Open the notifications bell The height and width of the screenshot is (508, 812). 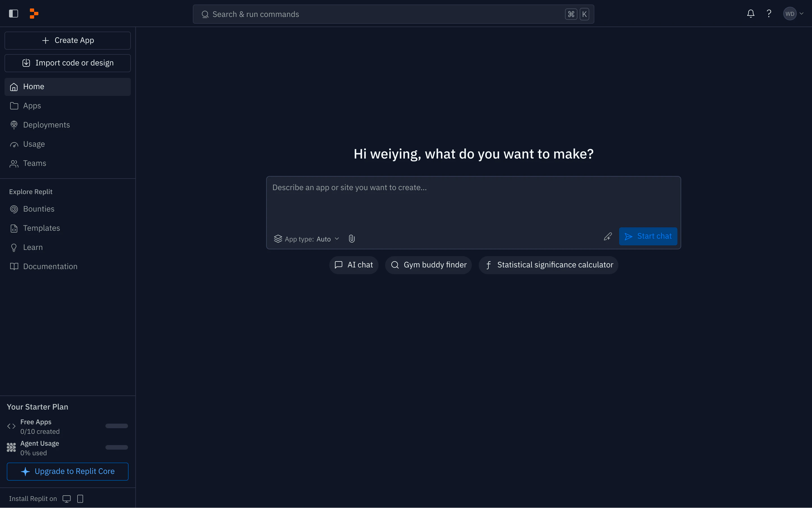click(x=751, y=14)
